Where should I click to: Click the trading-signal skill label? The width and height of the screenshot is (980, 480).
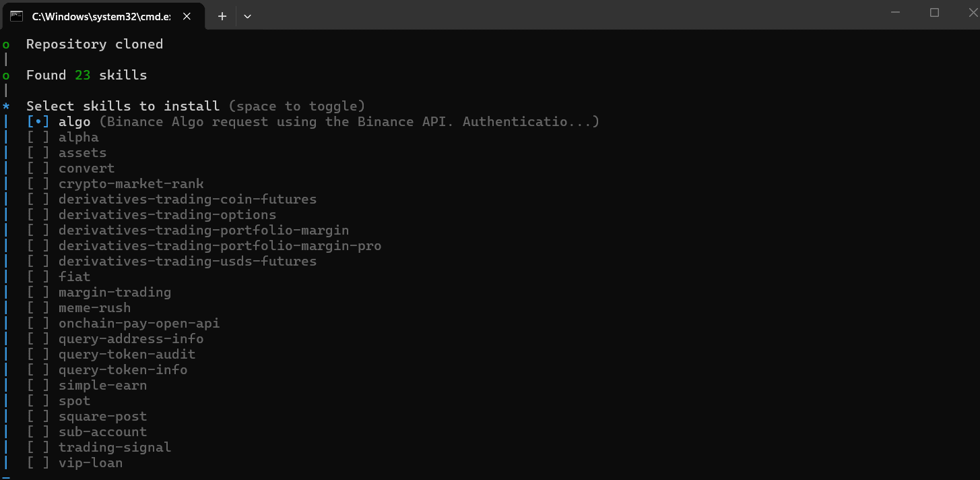click(x=115, y=448)
